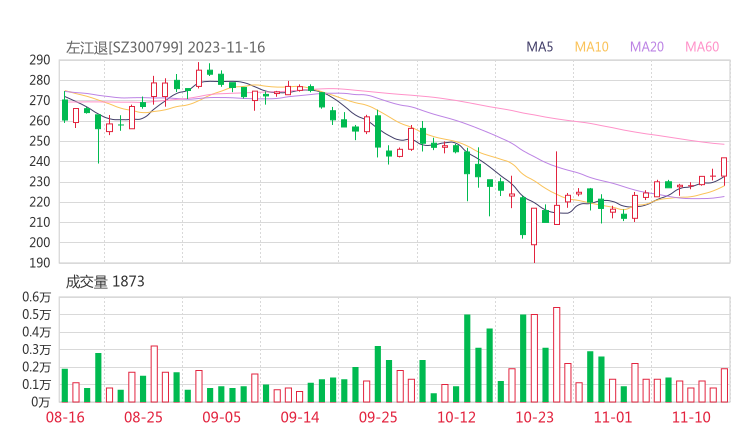Select the 09-14 date axis label
The image size is (740, 440).
coord(300,417)
